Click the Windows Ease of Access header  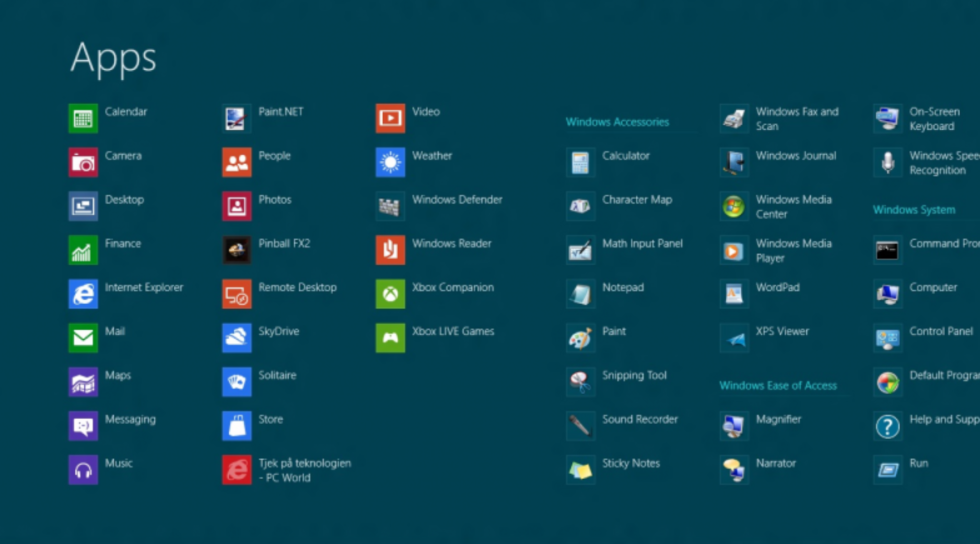point(778,385)
